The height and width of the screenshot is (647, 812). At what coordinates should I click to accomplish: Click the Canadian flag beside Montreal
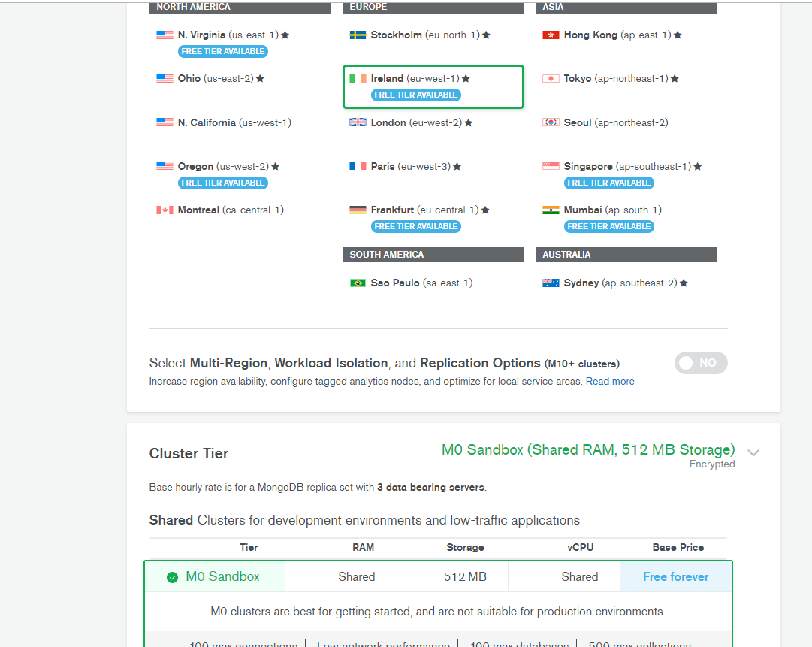165,210
